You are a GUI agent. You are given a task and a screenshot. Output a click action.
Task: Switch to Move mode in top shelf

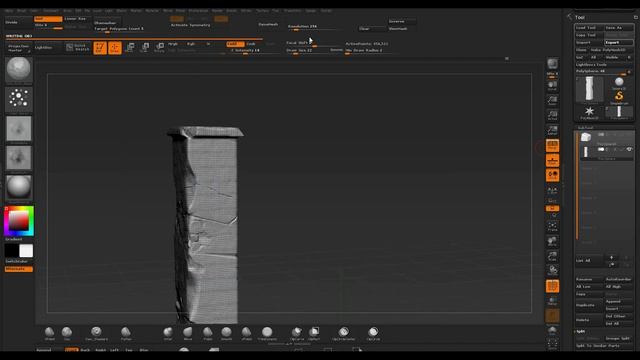(130, 48)
